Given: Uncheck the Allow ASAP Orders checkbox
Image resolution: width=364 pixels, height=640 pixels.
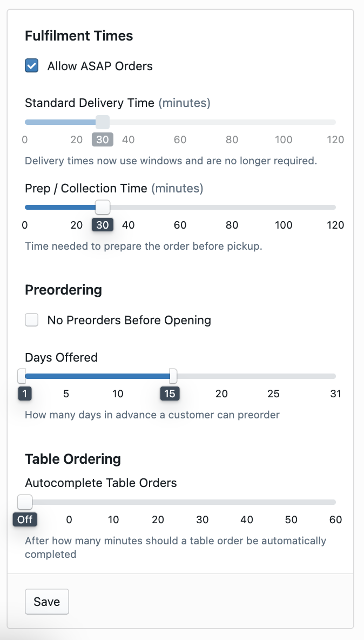Looking at the screenshot, I should (x=32, y=66).
